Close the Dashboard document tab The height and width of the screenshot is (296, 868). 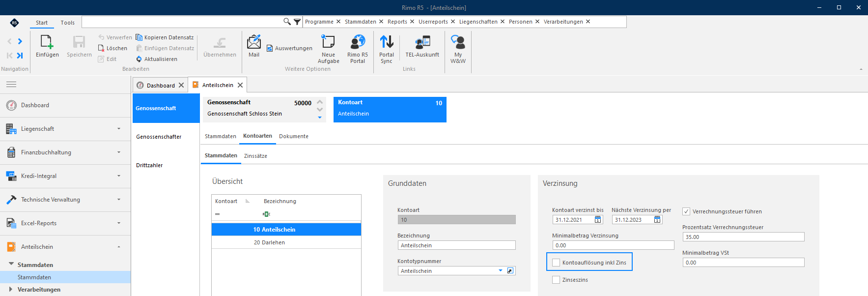181,85
